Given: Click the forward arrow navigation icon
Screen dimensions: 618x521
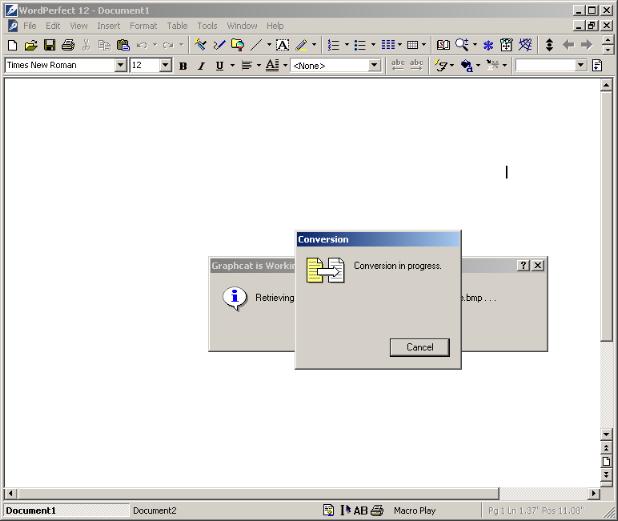Looking at the screenshot, I should point(586,45).
